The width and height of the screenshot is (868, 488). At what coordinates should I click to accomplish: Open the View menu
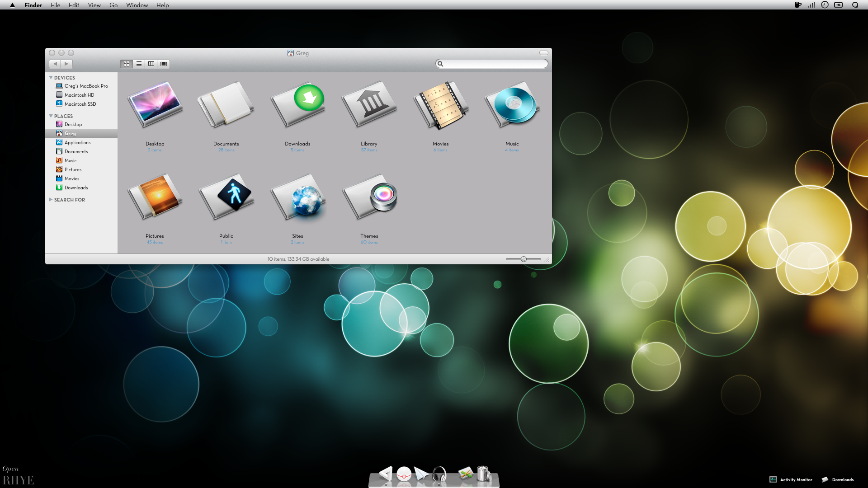coord(94,5)
